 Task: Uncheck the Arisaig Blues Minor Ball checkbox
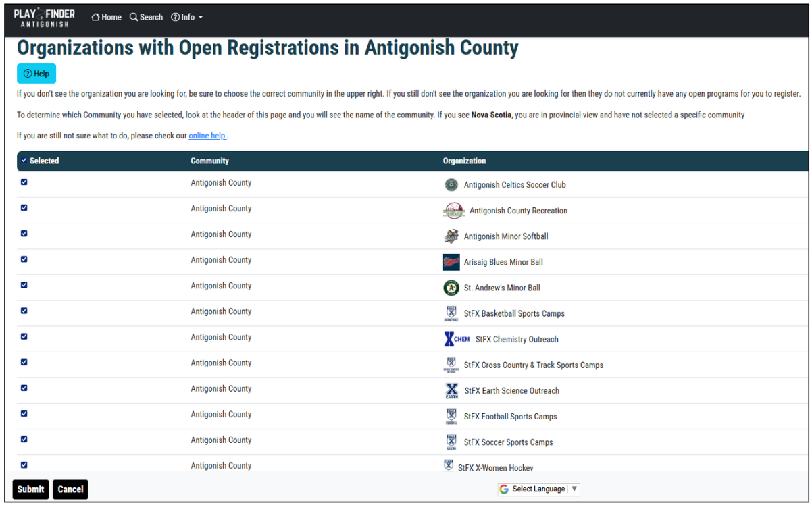tap(24, 259)
